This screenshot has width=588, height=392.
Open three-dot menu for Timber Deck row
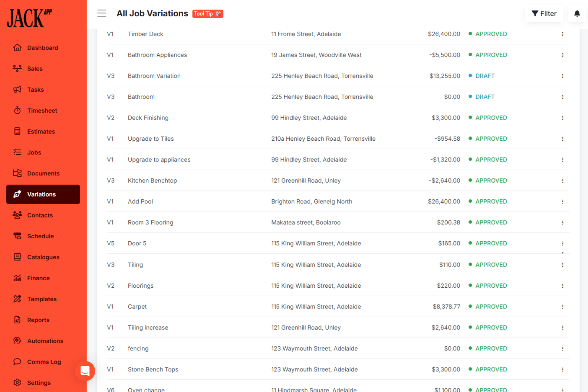[563, 34]
